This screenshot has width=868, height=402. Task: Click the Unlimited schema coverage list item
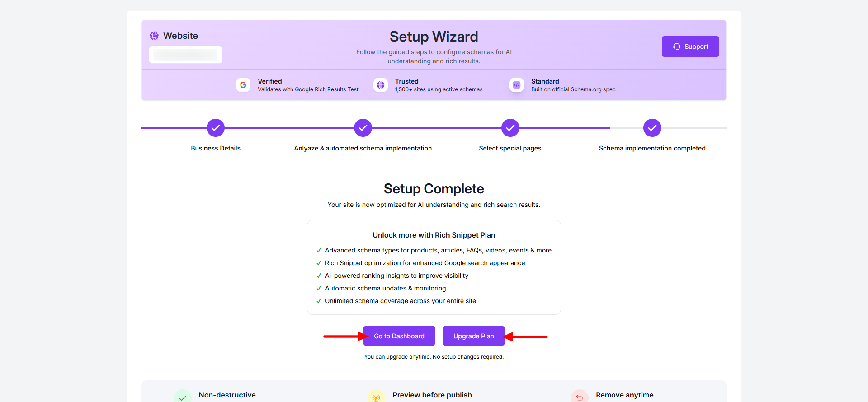click(x=400, y=301)
